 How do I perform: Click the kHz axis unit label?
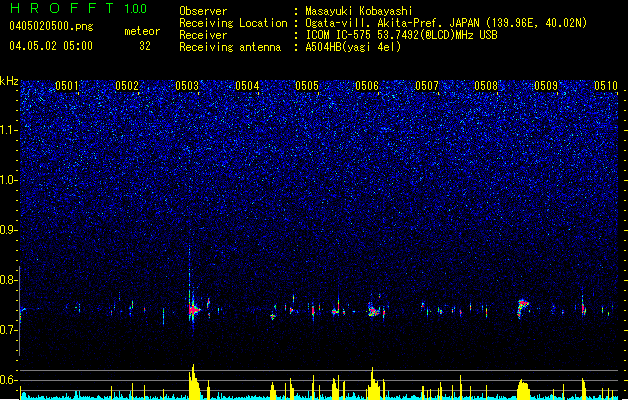tap(9, 81)
